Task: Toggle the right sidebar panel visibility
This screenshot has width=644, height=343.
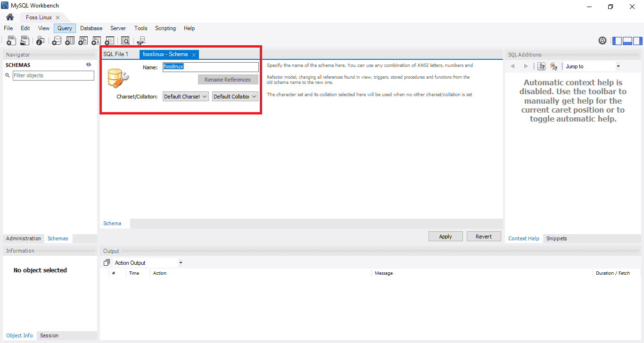Action: point(638,41)
